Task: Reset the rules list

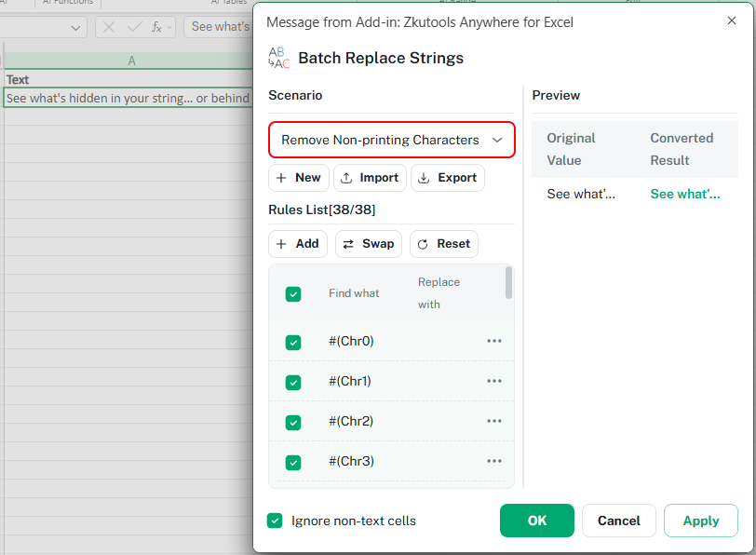Action: 443,244
